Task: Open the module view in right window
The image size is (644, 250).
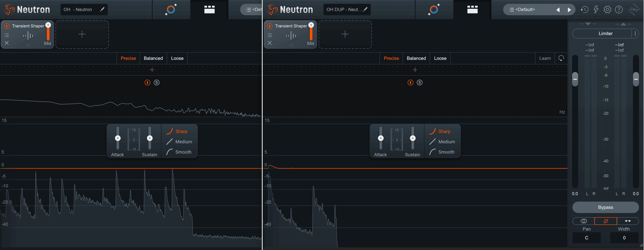Action: click(472, 9)
